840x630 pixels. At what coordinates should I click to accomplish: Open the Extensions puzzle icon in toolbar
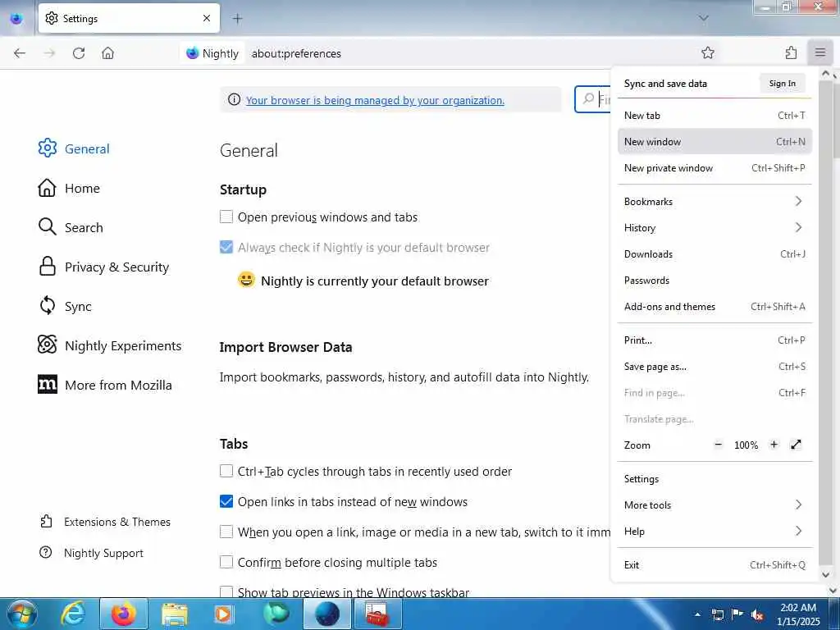[x=792, y=52]
